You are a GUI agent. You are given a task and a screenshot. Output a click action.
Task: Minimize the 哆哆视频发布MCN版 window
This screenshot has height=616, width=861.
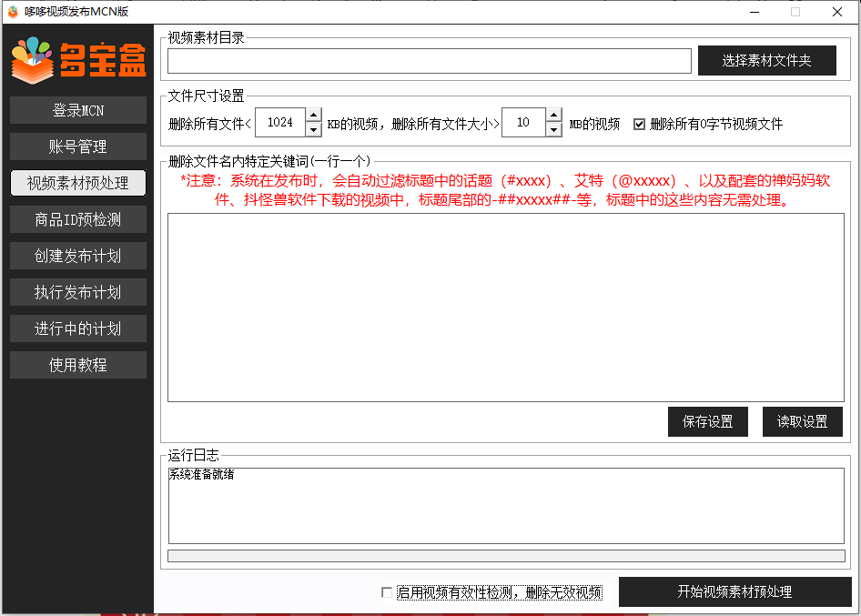tap(755, 12)
